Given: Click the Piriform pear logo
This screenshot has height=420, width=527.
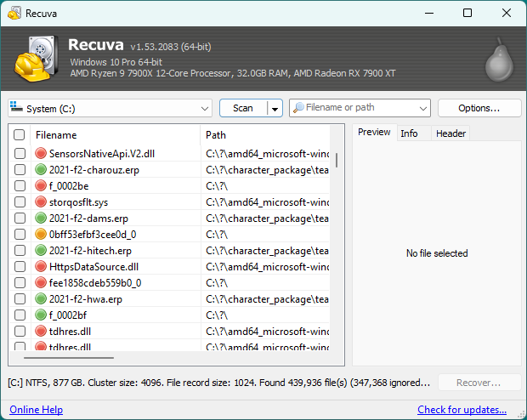Looking at the screenshot, I should click(499, 60).
